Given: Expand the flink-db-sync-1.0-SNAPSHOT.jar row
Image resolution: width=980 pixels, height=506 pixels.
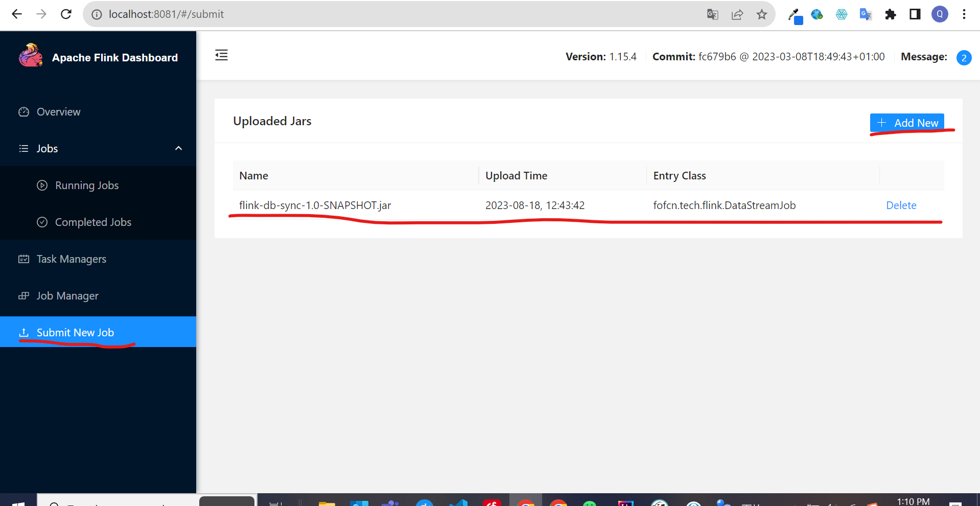Looking at the screenshot, I should (x=315, y=205).
